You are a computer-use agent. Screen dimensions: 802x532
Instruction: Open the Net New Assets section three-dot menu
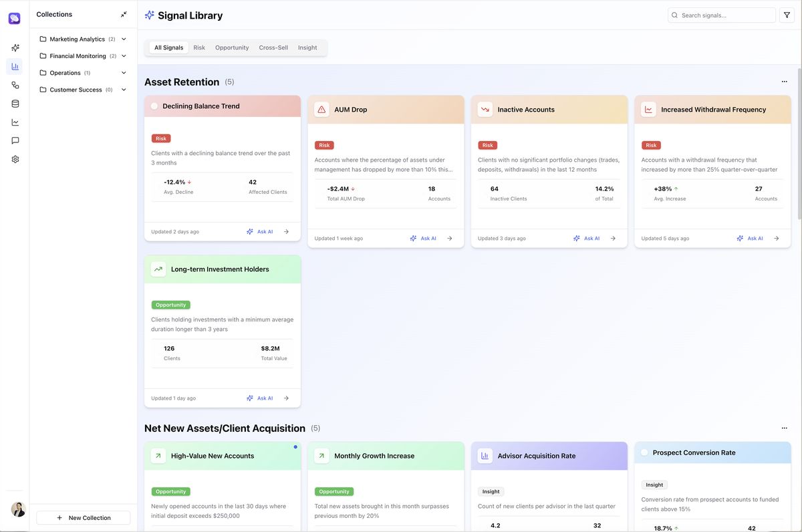(784, 428)
